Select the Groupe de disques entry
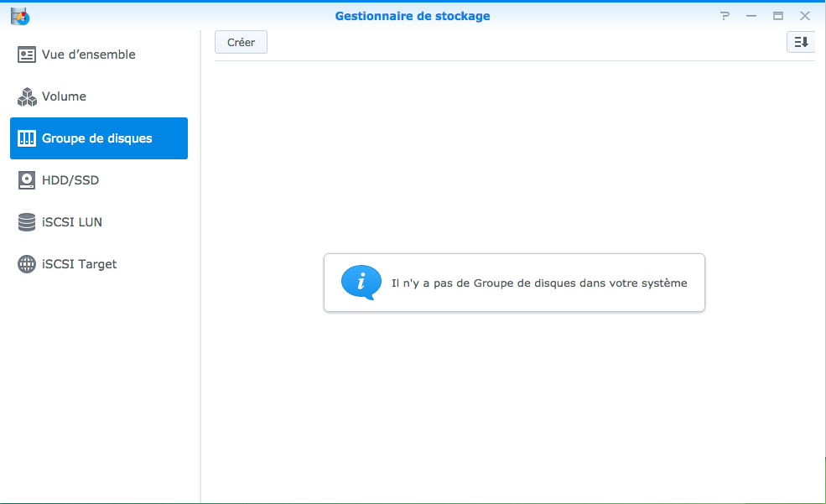Screen dimensions: 826x504 click(98, 138)
